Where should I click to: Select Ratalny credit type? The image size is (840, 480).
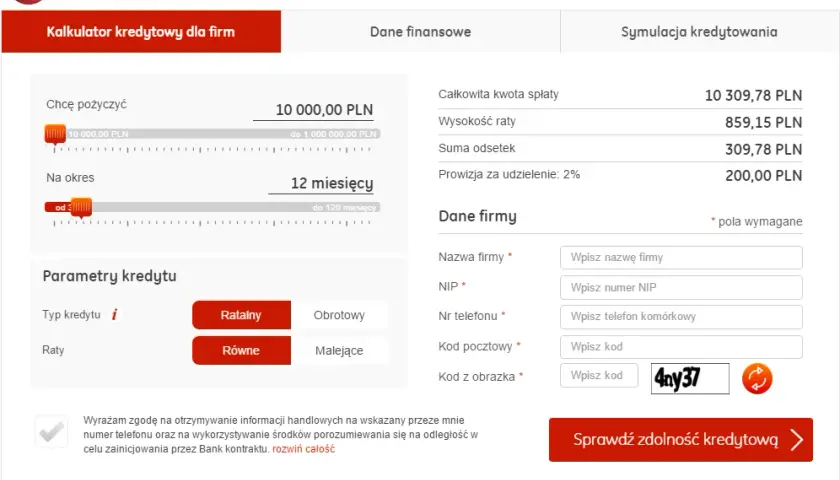[x=241, y=315]
